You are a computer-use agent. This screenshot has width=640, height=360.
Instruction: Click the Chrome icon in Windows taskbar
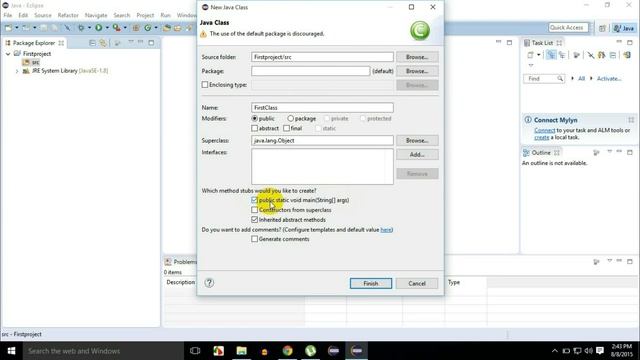pos(287,351)
